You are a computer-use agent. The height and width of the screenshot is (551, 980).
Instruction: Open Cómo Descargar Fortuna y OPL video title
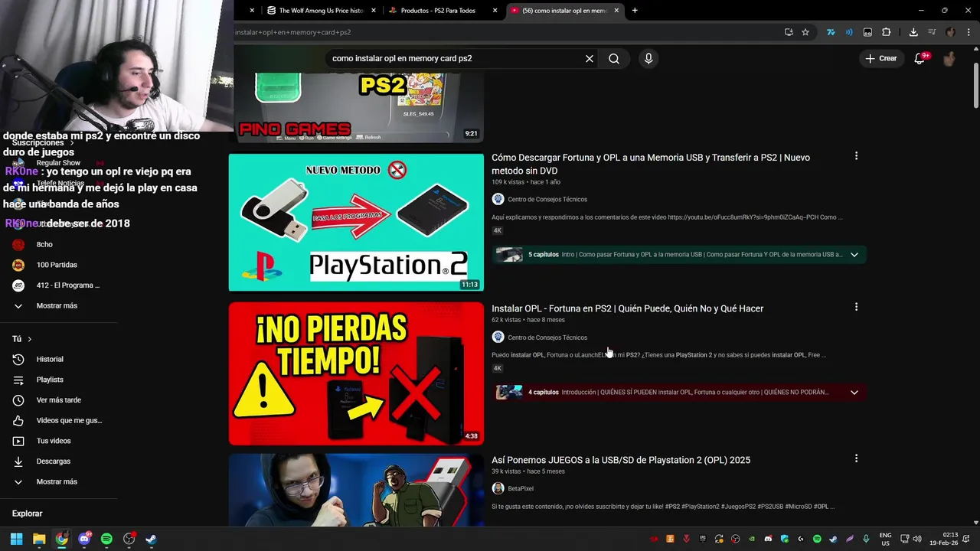click(x=651, y=164)
